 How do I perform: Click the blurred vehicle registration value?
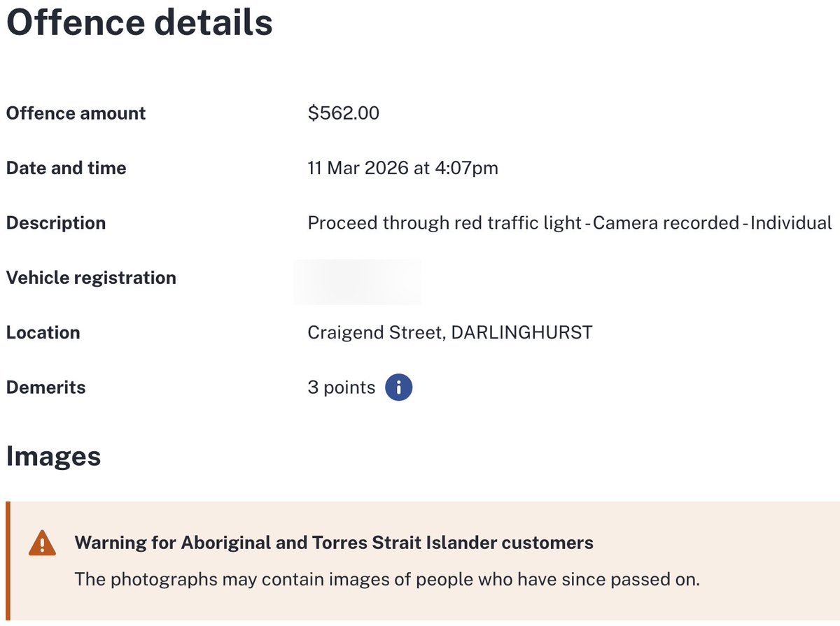pos(358,281)
